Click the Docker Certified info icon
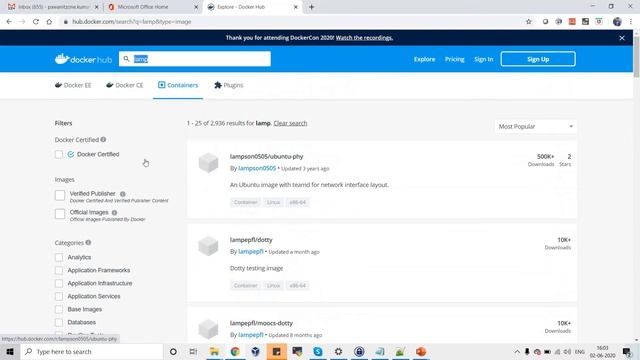The width and height of the screenshot is (640, 360). point(103,140)
